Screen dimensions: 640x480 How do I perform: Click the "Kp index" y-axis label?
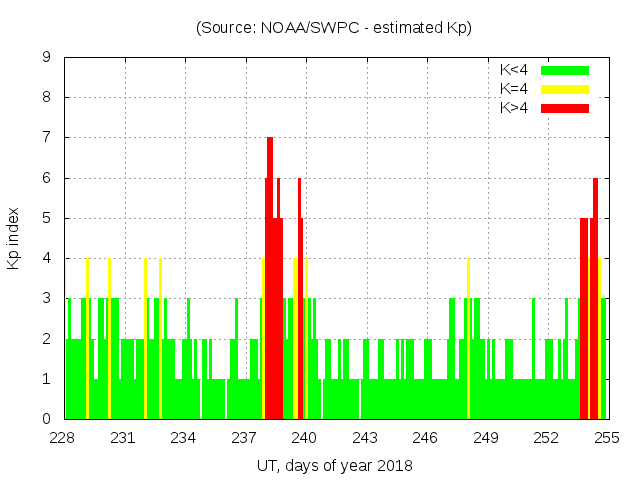pyautogui.click(x=14, y=238)
